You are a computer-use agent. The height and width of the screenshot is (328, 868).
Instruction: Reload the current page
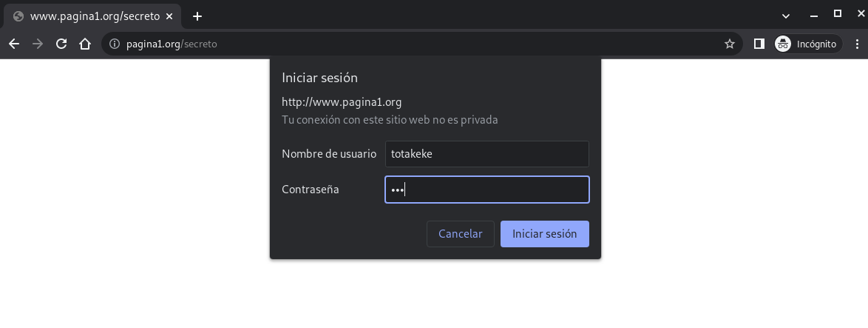(61, 44)
